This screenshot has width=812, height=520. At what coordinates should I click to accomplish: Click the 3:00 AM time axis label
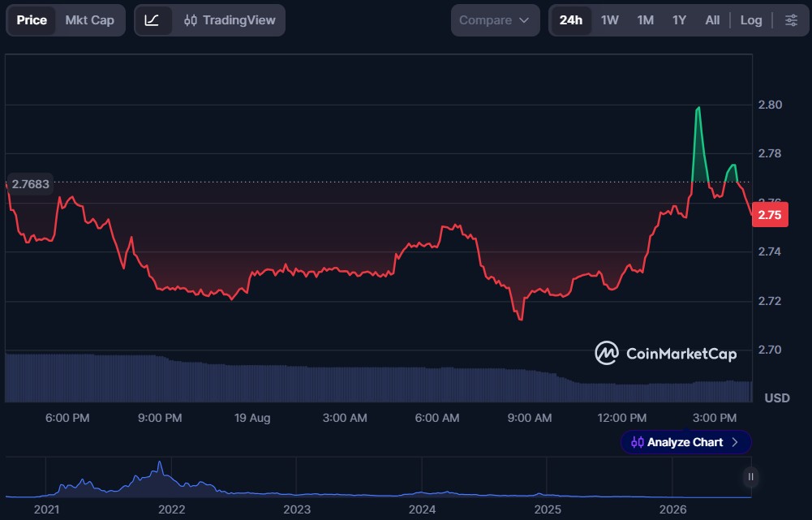tap(345, 418)
